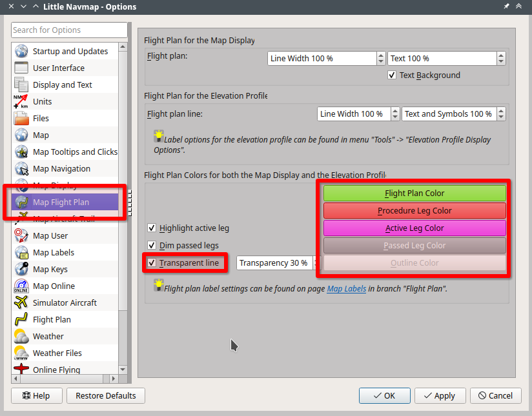
Task: Click the Help button
Action: (x=37, y=395)
